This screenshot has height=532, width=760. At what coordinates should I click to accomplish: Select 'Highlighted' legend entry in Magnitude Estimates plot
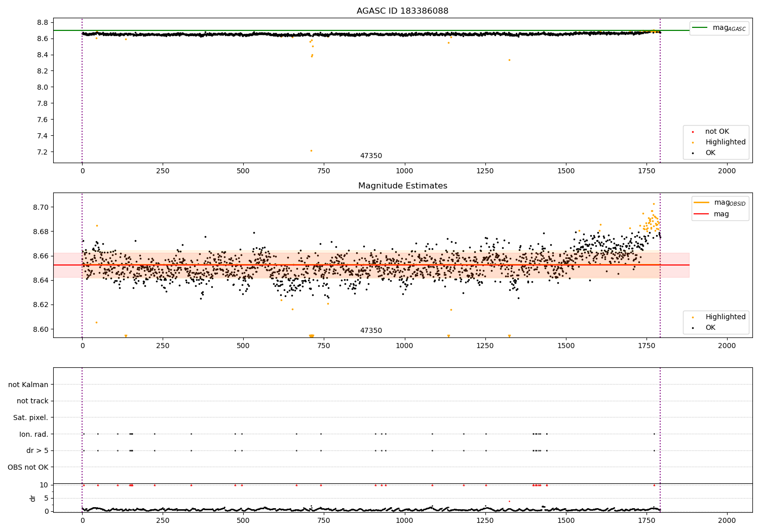pyautogui.click(x=726, y=317)
